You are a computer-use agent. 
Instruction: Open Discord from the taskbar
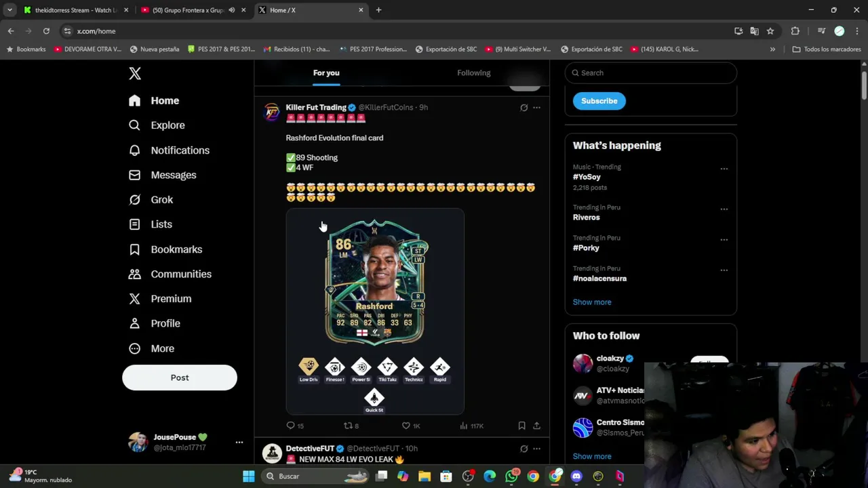576,476
